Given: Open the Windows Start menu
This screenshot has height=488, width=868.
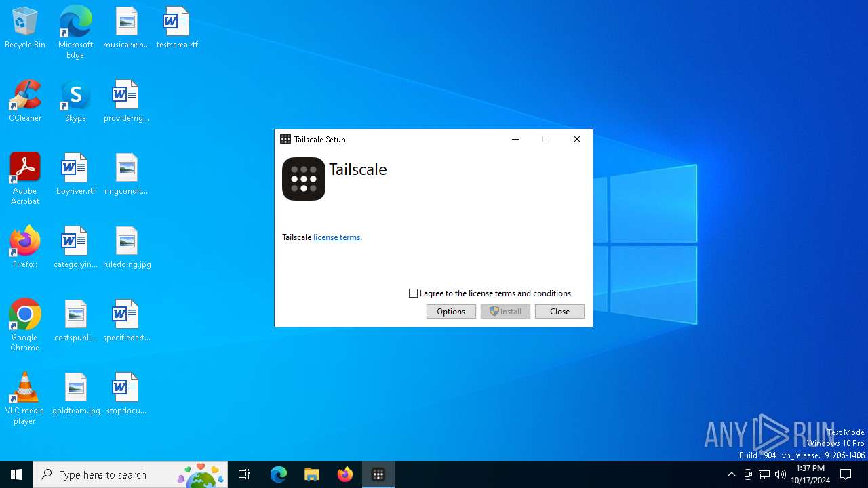Looking at the screenshot, I should tap(16, 474).
